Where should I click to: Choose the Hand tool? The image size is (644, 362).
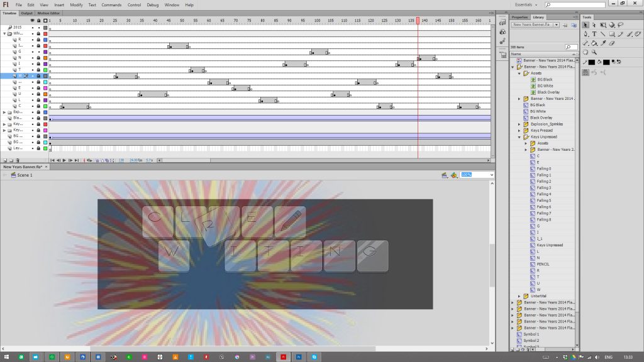click(x=585, y=53)
